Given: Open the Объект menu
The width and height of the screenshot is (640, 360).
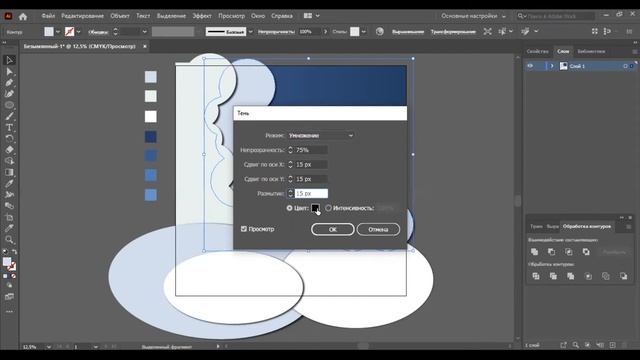Looking at the screenshot, I should tap(119, 16).
